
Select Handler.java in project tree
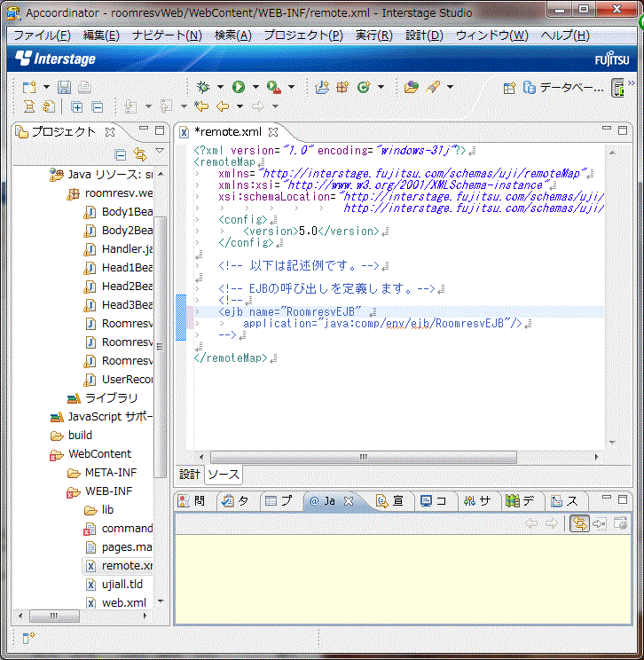119,249
